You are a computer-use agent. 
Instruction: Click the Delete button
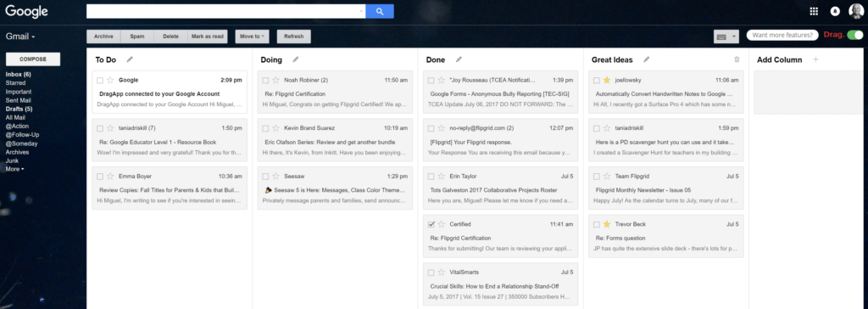point(170,37)
